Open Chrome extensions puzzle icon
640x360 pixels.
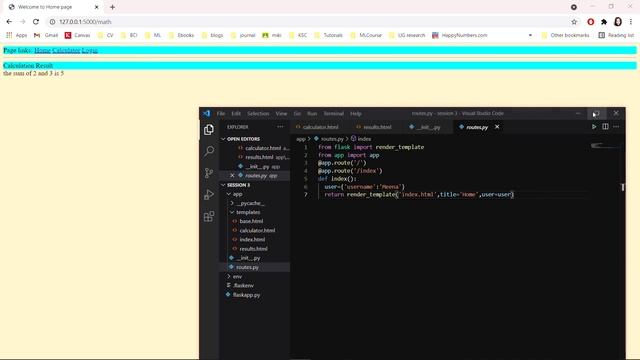(x=604, y=22)
